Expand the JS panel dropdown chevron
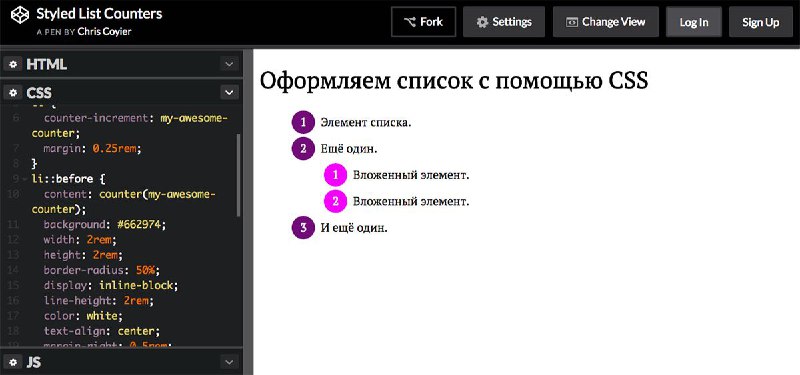Viewport: 800px width, 375px height. (x=229, y=362)
